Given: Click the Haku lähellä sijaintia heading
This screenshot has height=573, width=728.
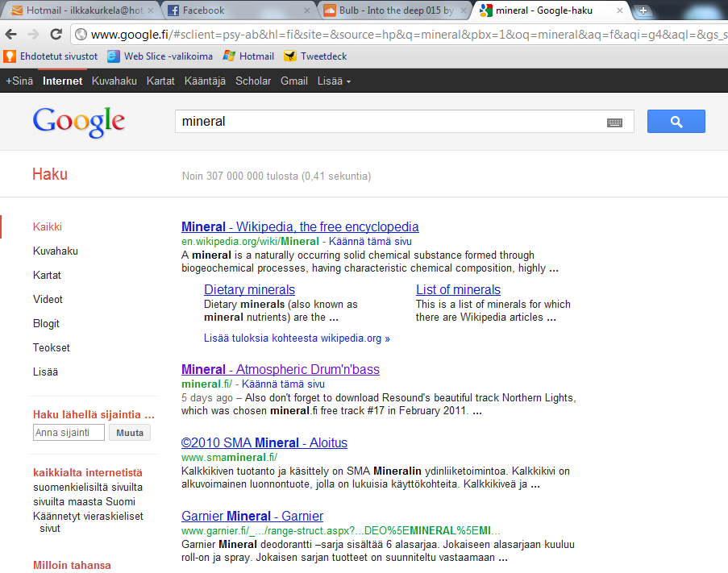Looking at the screenshot, I should tap(94, 414).
